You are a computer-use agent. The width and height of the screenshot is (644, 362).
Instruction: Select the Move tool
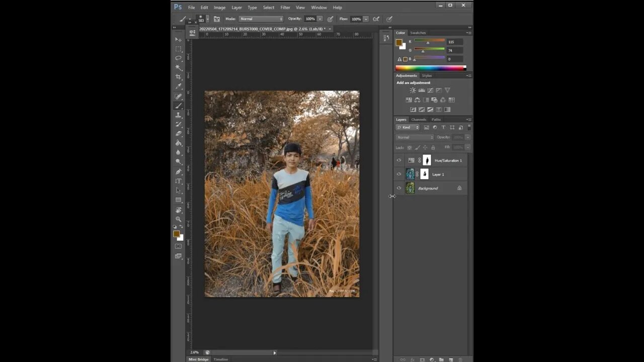(178, 39)
